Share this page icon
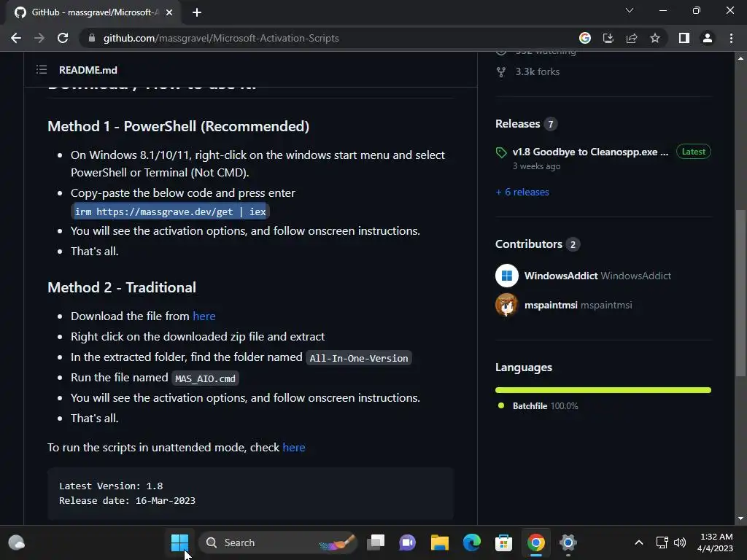The height and width of the screenshot is (560, 747). tap(632, 38)
